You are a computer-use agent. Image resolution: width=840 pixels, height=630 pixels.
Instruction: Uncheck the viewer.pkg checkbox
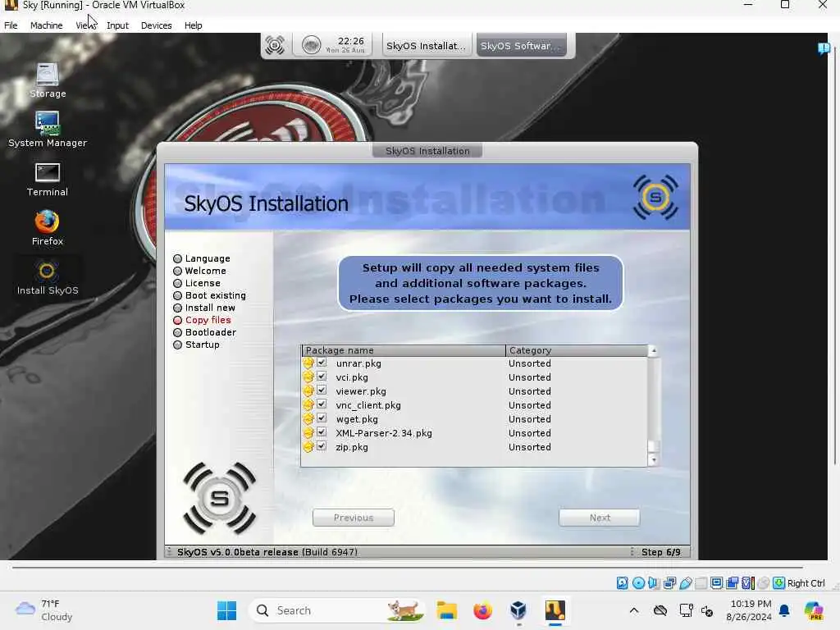(322, 390)
